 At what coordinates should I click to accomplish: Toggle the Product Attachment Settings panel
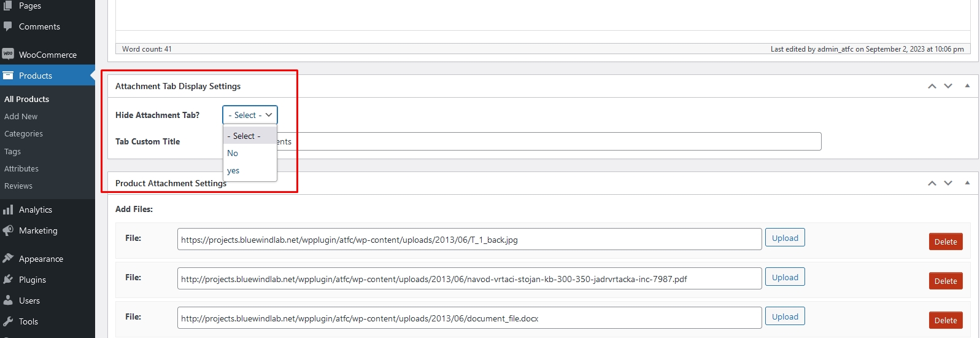[967, 183]
